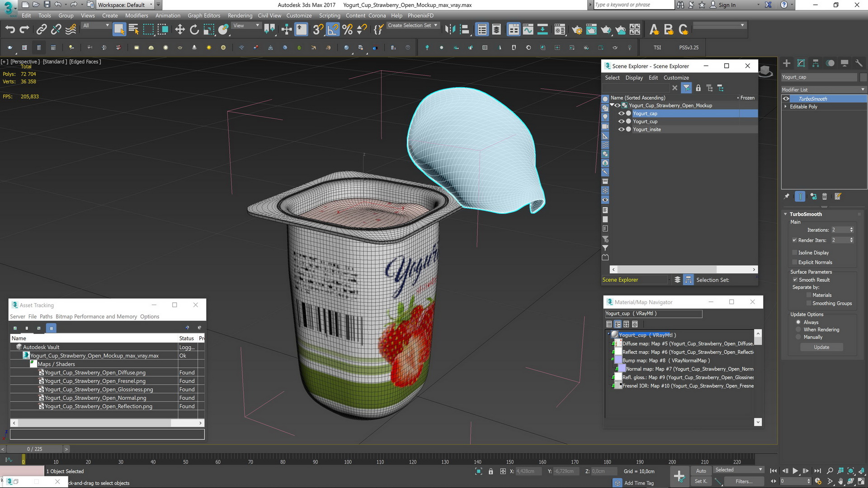Choose the Select and Rotate tool
Screen dimensions: 868x488
[194, 30]
